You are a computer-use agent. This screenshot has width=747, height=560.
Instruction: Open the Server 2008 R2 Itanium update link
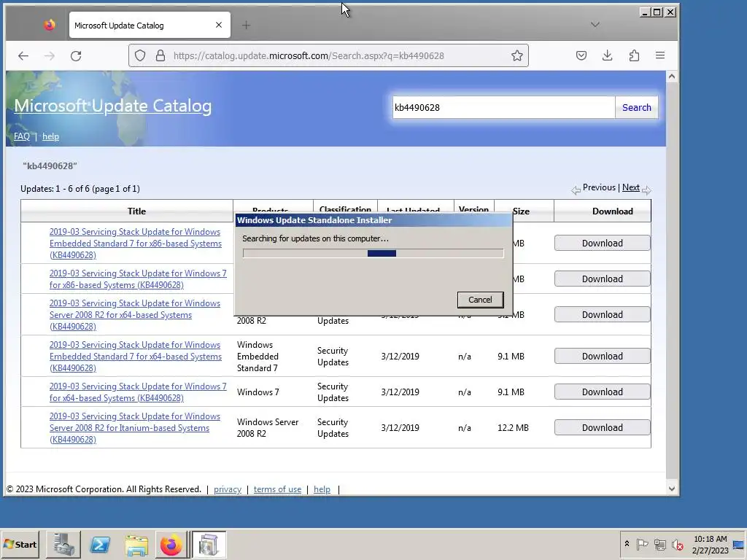(x=135, y=427)
